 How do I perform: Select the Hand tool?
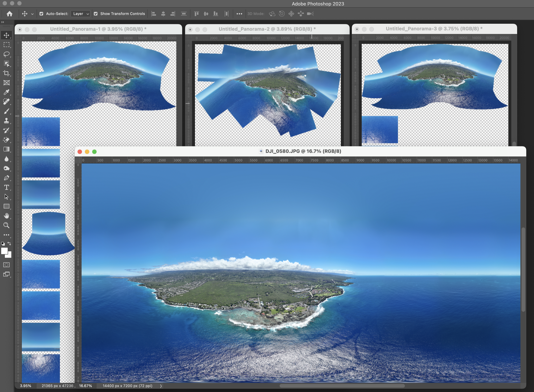(x=7, y=216)
